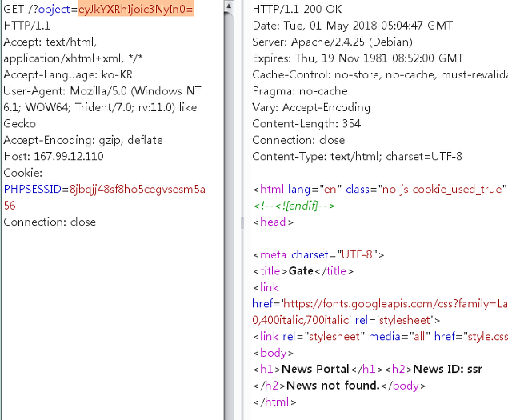The image size is (508, 420).
Task: Click the 'Server: Apache/2.4.25 (Debian)' header
Action: coord(333,42)
